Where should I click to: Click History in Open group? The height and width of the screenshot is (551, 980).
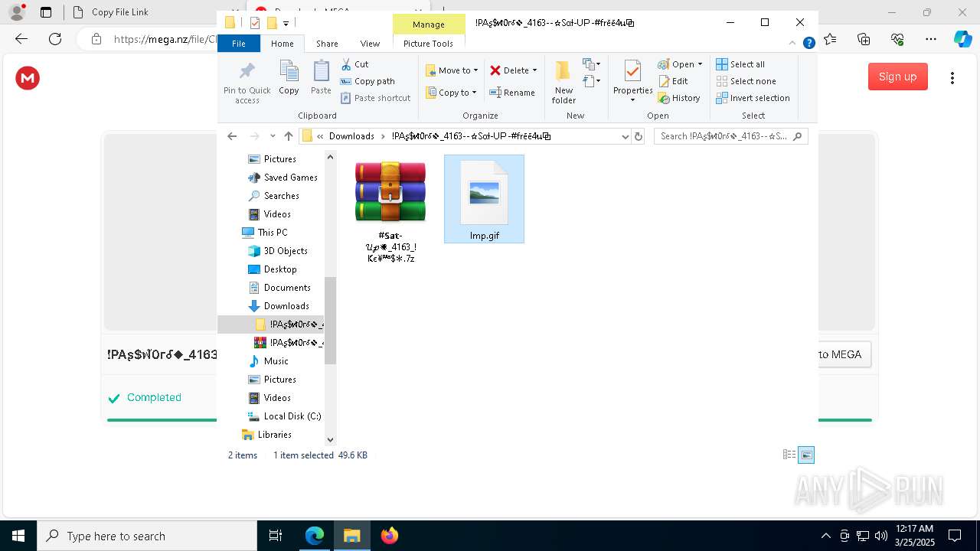click(x=679, y=98)
